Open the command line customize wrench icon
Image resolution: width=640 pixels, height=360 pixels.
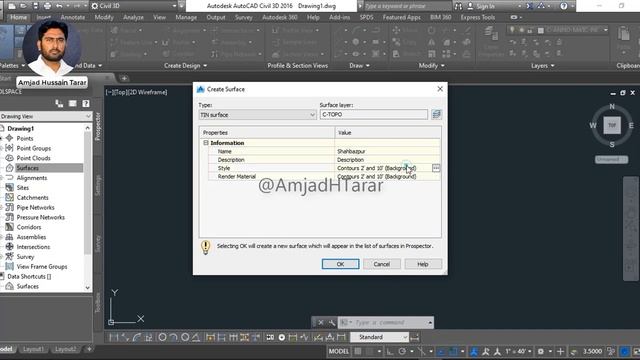pos(332,322)
